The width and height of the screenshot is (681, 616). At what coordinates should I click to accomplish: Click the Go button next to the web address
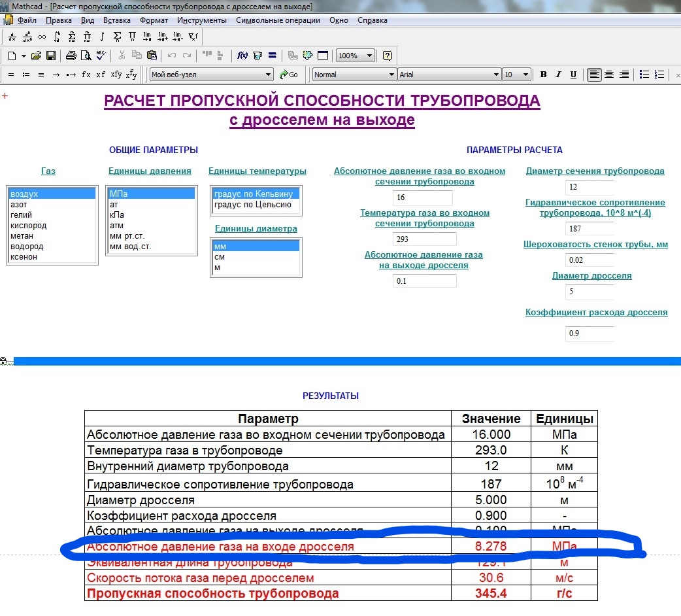[290, 74]
